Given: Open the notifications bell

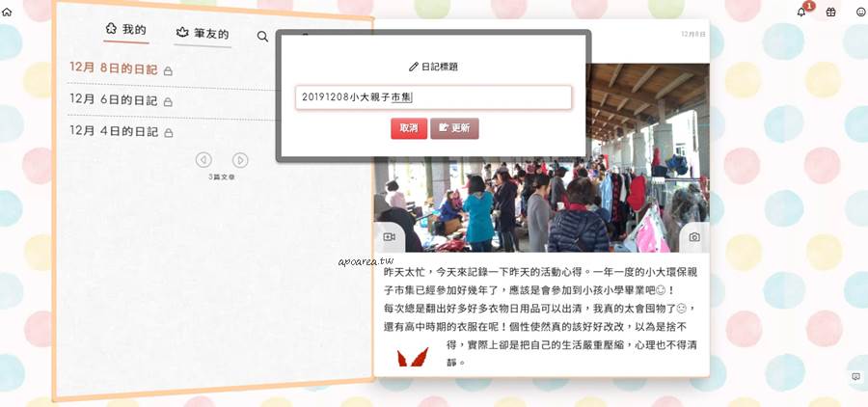Looking at the screenshot, I should pos(801,13).
